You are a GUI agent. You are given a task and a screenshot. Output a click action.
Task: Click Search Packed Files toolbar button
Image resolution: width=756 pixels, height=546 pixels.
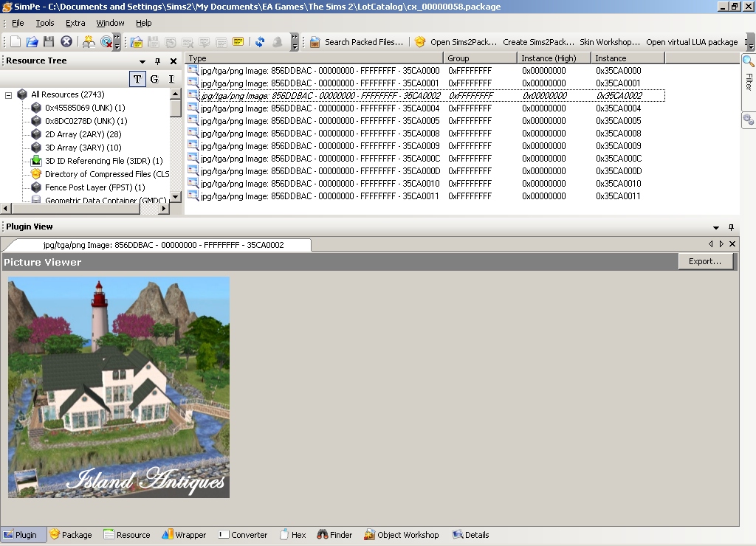(357, 42)
